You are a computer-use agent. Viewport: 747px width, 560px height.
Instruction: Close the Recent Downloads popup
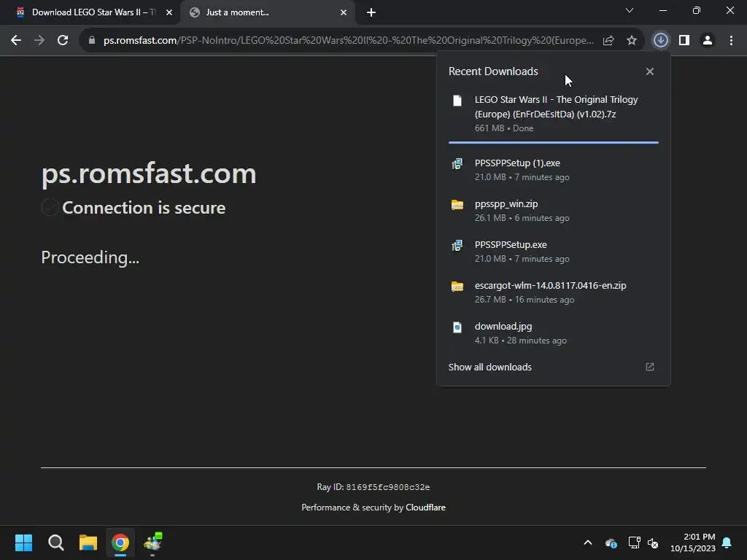(x=650, y=71)
